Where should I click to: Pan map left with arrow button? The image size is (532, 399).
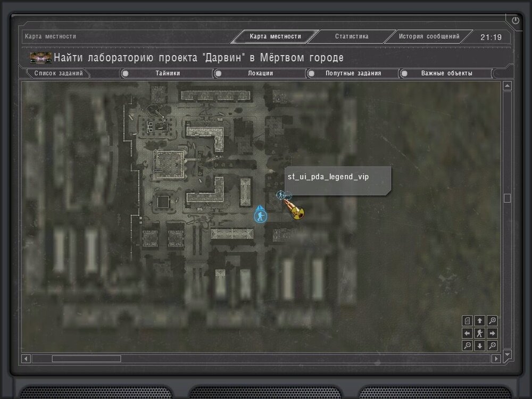467,333
